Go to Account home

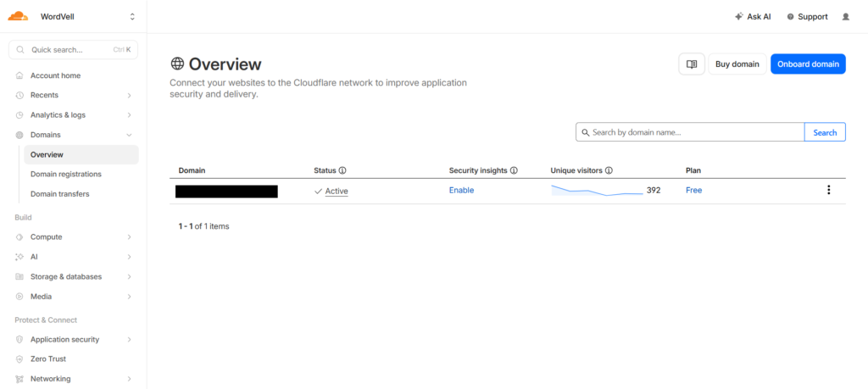55,75
